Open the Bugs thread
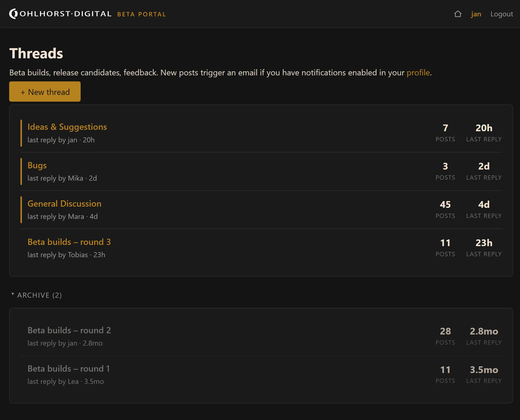This screenshot has width=520, height=420. click(37, 165)
